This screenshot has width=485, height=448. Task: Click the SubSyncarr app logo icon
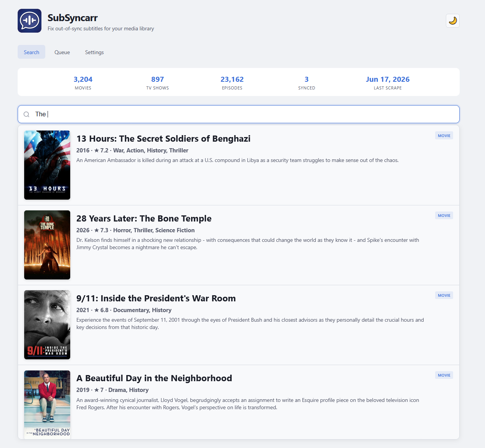click(30, 21)
